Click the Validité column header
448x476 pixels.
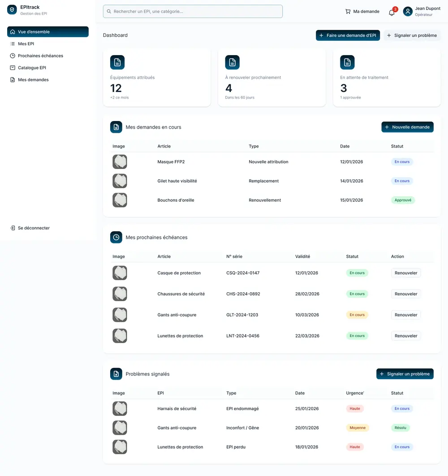302,256
